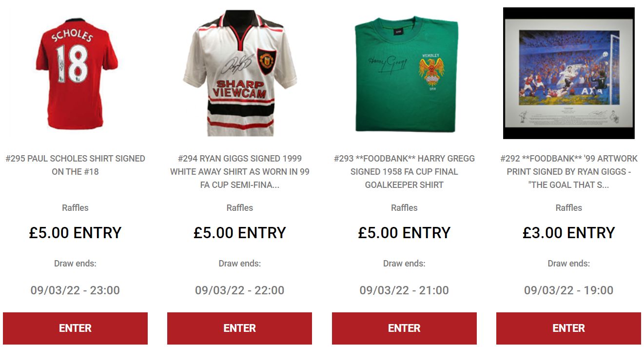Select Raffles category under Harry Gregg shirt

(x=404, y=207)
